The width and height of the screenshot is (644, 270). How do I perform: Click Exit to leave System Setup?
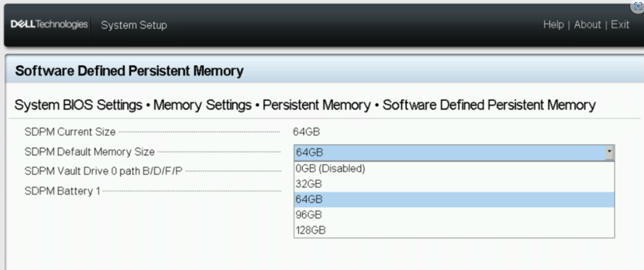(x=620, y=25)
